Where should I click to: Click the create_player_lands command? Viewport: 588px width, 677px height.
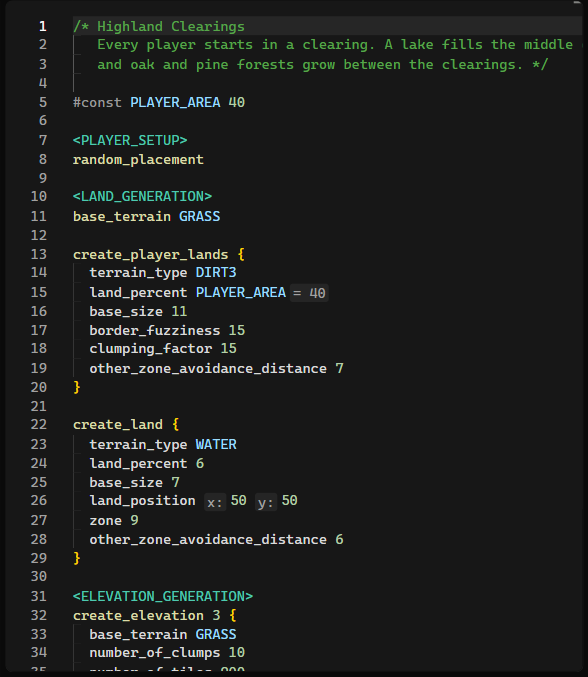(x=151, y=254)
